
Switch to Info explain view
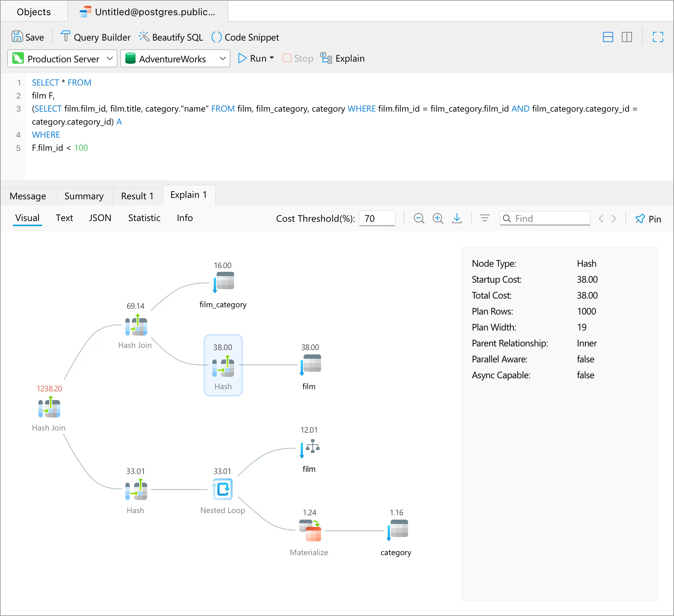click(x=185, y=218)
